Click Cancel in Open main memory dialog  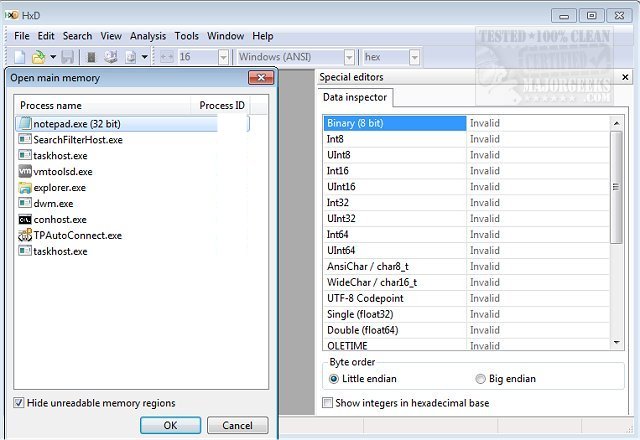[238, 425]
